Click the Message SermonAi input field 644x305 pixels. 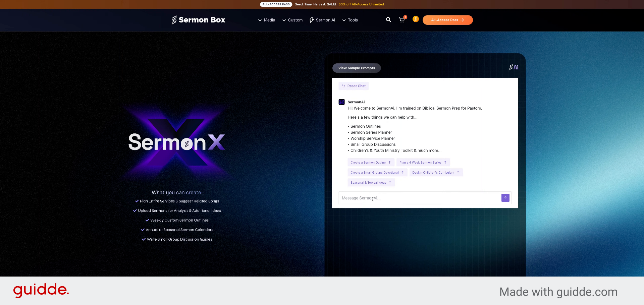tap(419, 198)
